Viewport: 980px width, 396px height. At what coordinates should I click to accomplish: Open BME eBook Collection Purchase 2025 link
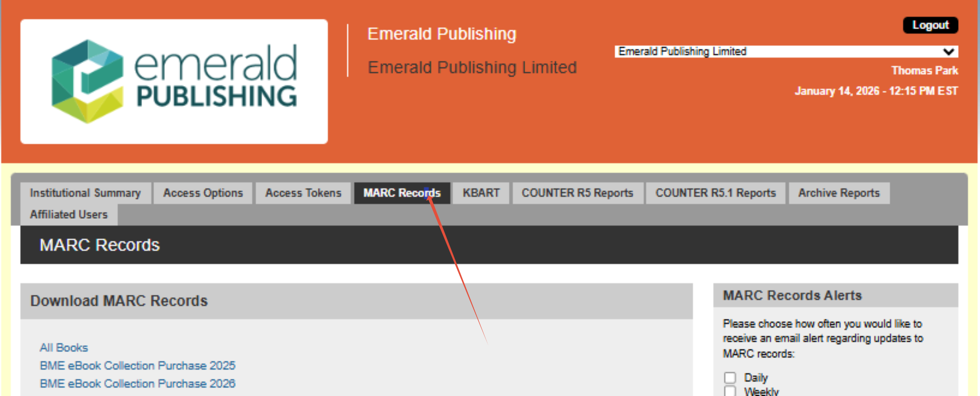[x=137, y=366]
